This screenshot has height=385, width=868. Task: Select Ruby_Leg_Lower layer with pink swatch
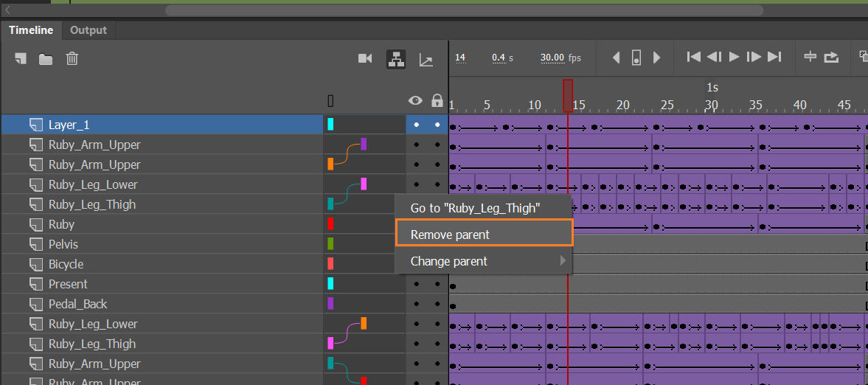(162, 184)
